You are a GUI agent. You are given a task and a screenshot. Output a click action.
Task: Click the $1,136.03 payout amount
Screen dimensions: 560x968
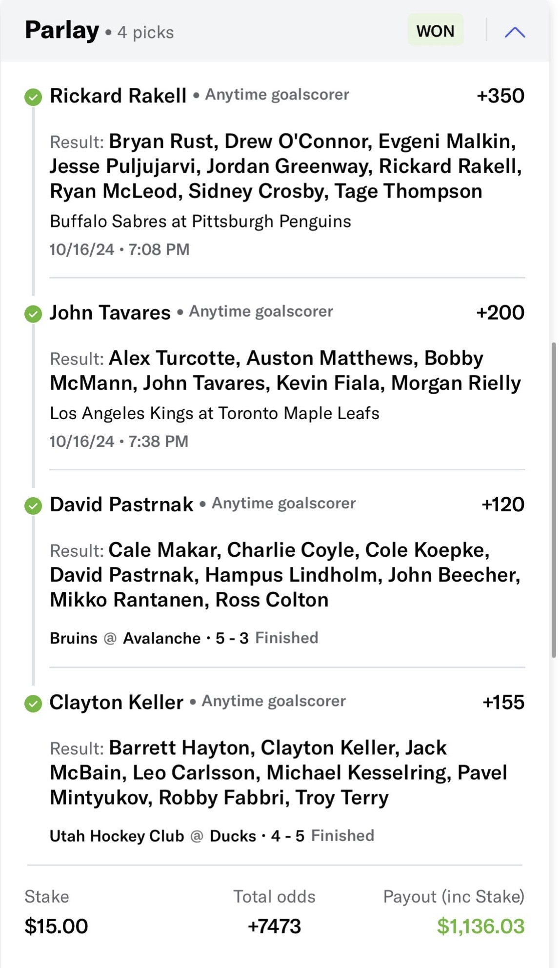(x=480, y=926)
